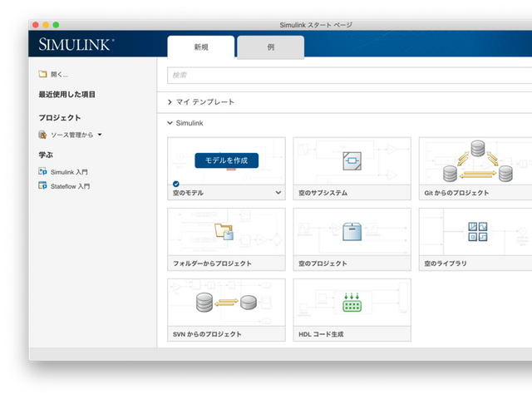Open the Stateflow 入門 link

coord(70,186)
